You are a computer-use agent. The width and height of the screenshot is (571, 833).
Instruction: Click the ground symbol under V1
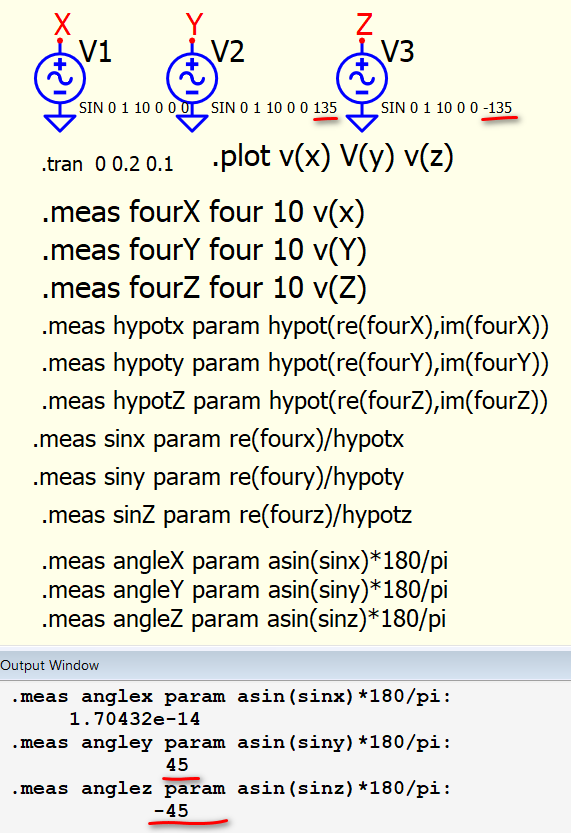[60, 123]
